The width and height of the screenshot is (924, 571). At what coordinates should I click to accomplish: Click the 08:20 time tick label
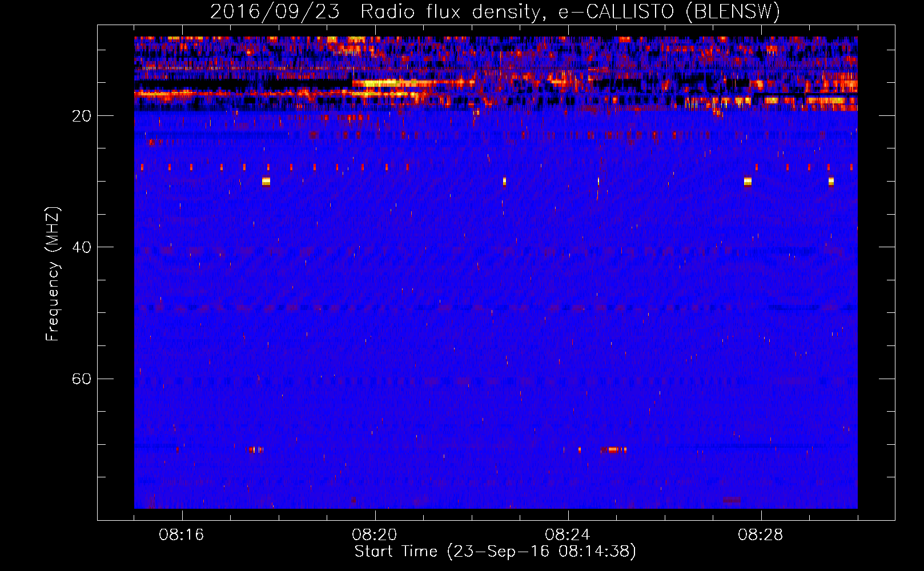[x=375, y=535]
